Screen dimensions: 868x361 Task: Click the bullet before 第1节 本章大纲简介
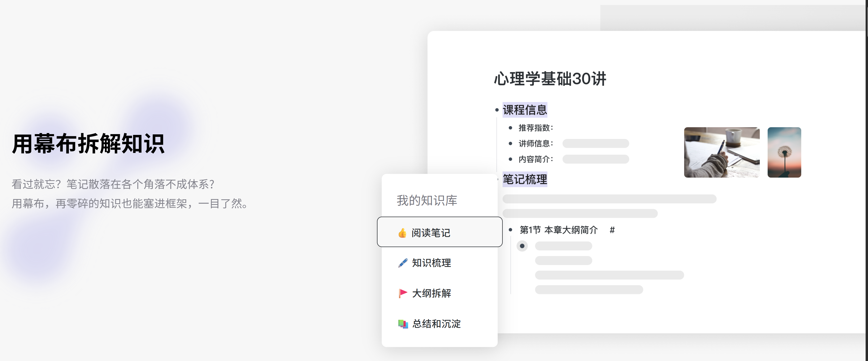pyautogui.click(x=510, y=230)
